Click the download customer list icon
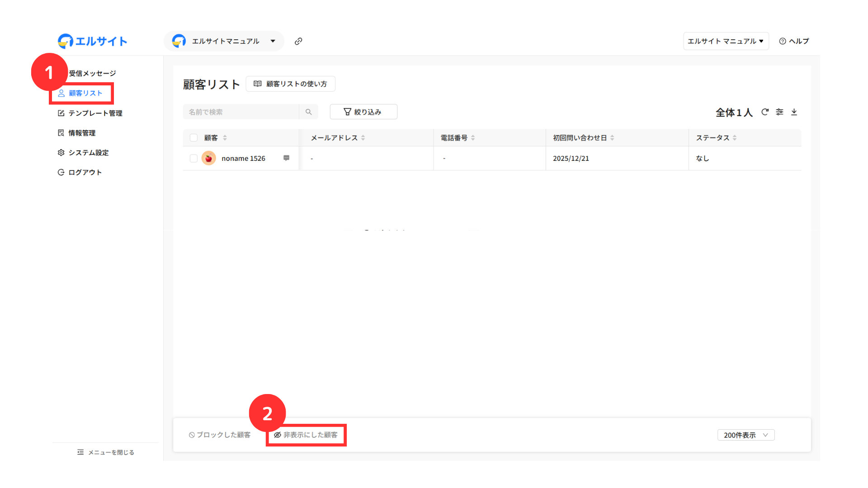This screenshot has width=868, height=488. tap(794, 112)
